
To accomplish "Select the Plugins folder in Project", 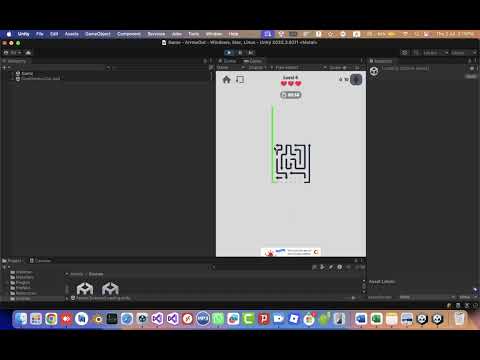I will click(x=20, y=282).
